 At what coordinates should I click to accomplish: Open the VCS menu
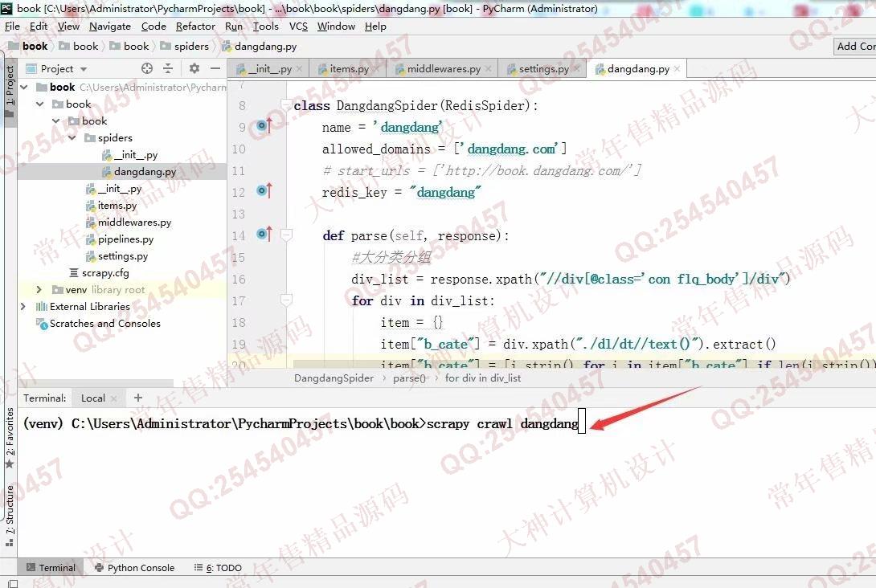click(298, 27)
